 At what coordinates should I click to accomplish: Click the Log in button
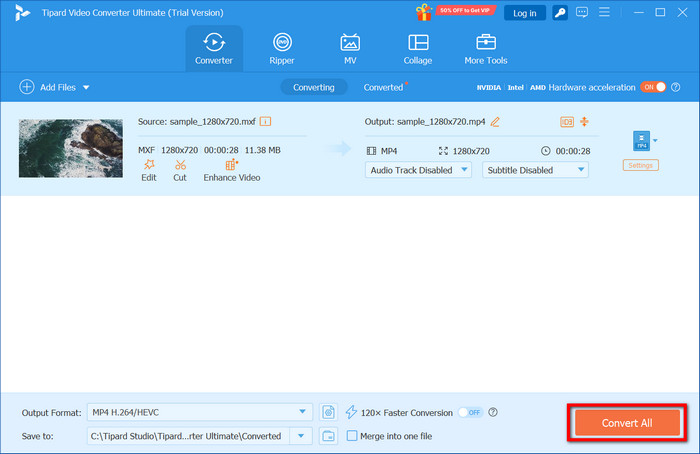click(x=525, y=13)
